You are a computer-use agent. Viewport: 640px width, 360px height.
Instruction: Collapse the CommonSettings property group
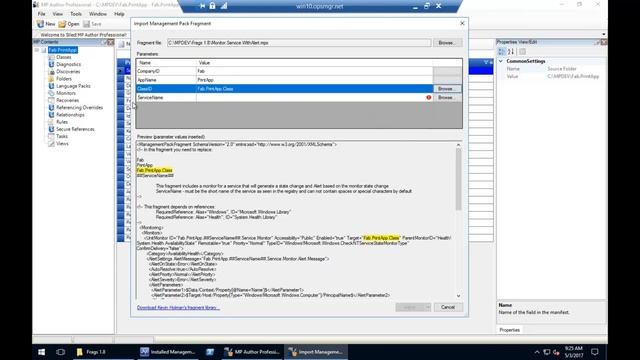point(501,61)
